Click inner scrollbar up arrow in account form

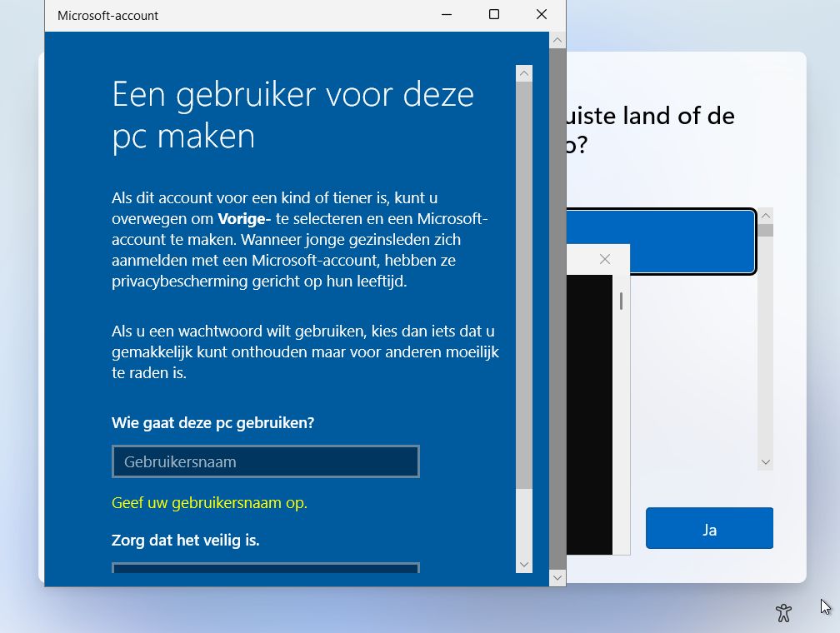[524, 73]
